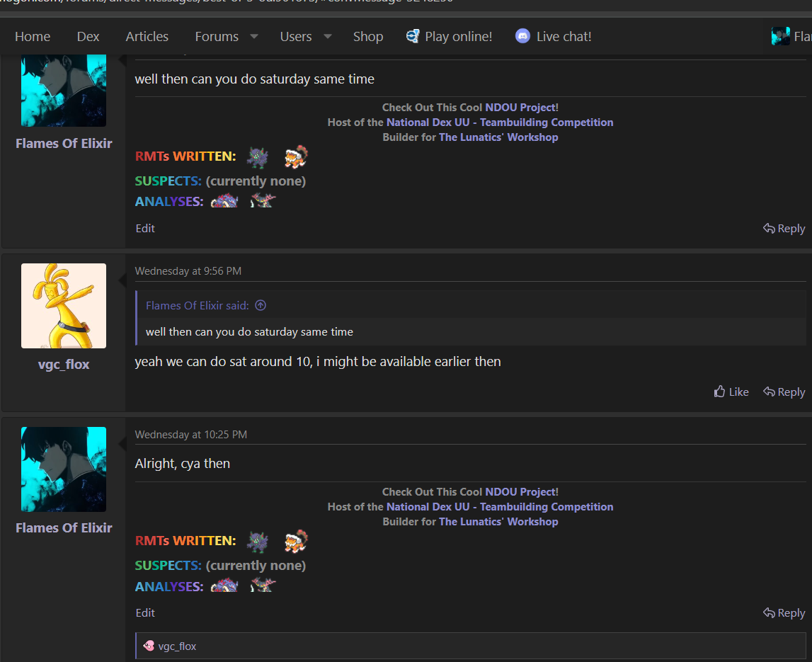812x662 pixels.
Task: Click 'Wednesday at 10:25 PM' timestamp
Action: [x=191, y=435]
